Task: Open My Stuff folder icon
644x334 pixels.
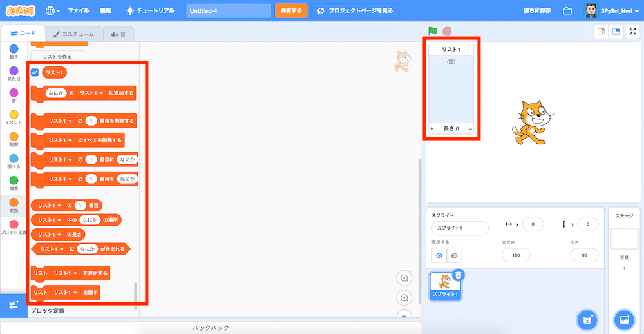Action: point(567,11)
